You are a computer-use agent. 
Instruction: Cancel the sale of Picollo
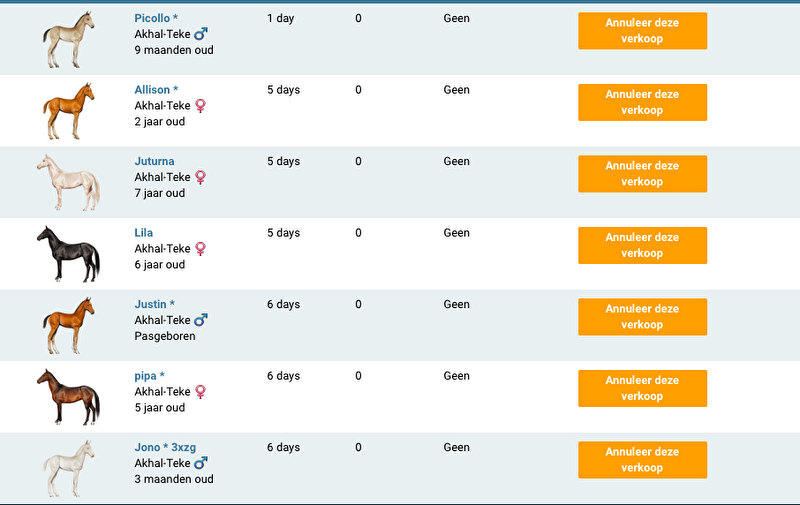tap(642, 31)
